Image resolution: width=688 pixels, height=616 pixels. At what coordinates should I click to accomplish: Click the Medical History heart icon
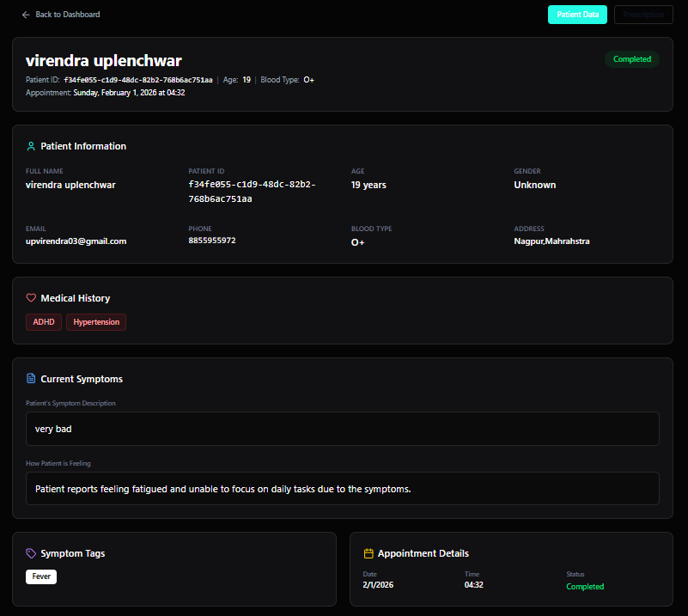pos(31,298)
